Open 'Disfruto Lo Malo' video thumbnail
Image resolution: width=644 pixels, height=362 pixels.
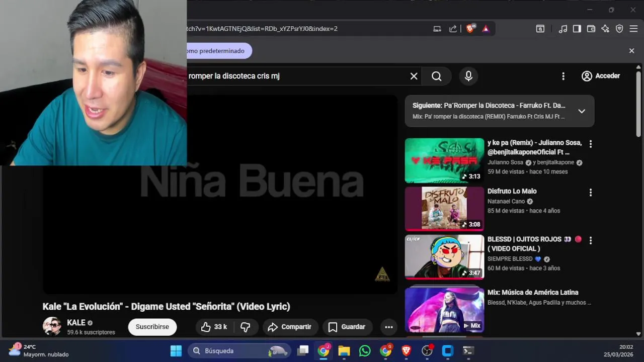click(444, 209)
